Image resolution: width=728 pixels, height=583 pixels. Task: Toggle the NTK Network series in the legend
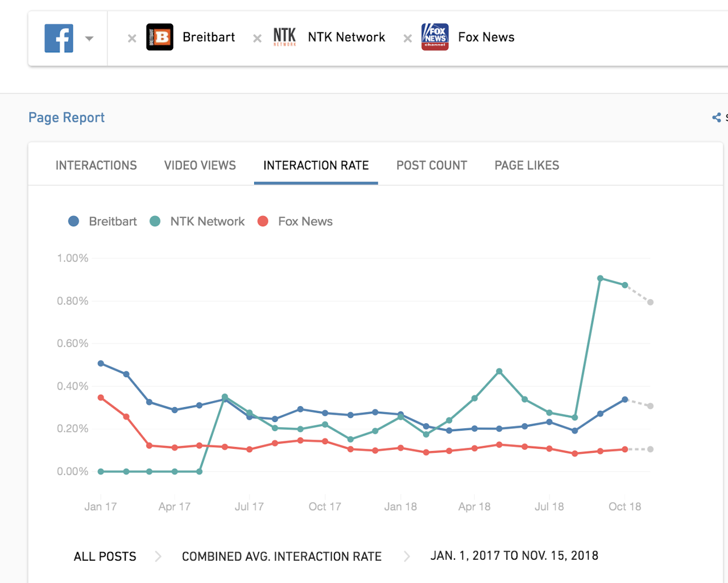coord(197,221)
